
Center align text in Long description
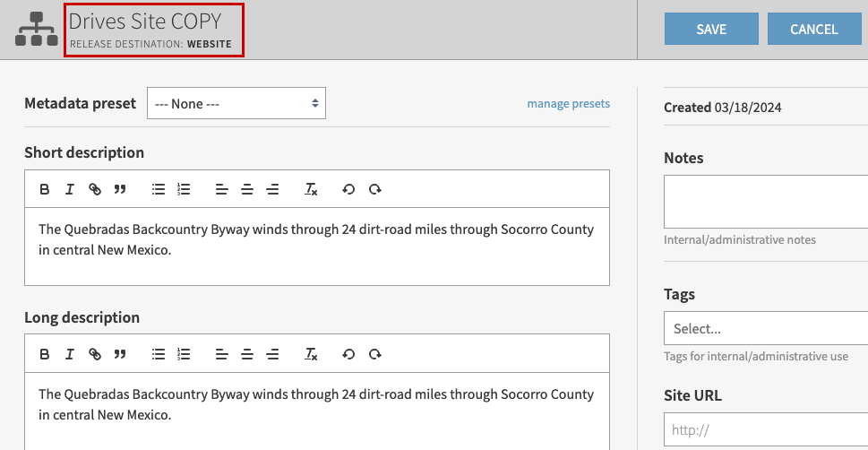[x=247, y=354]
